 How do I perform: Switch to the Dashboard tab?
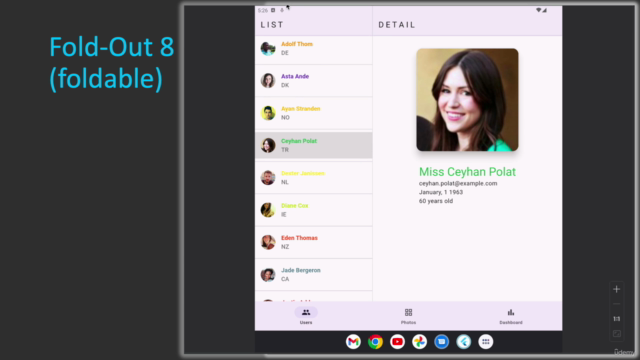tap(511, 316)
